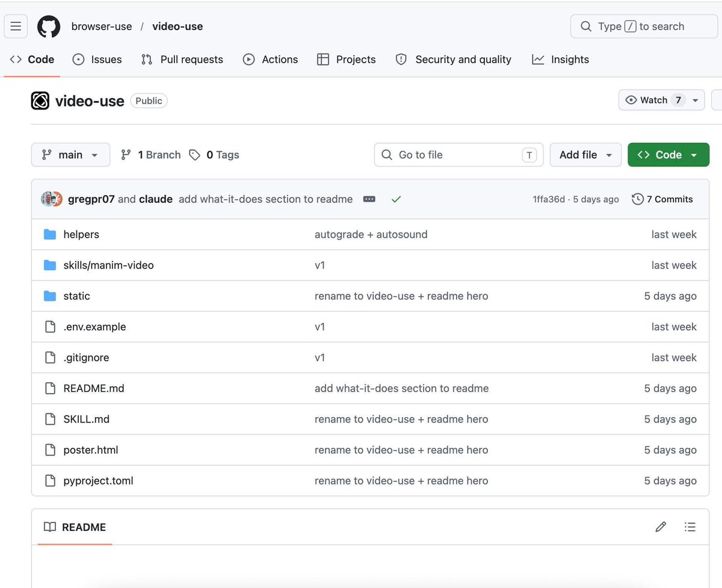722x588 pixels.
Task: Open v1 commit message for skills/manim-video
Action: coord(320,265)
